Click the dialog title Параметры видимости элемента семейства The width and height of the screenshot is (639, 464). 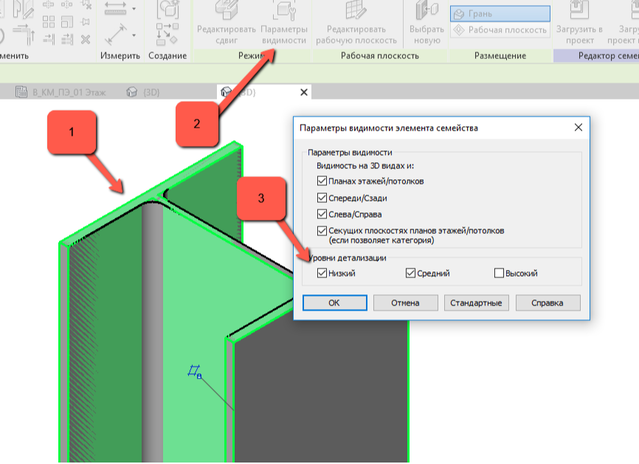(389, 128)
